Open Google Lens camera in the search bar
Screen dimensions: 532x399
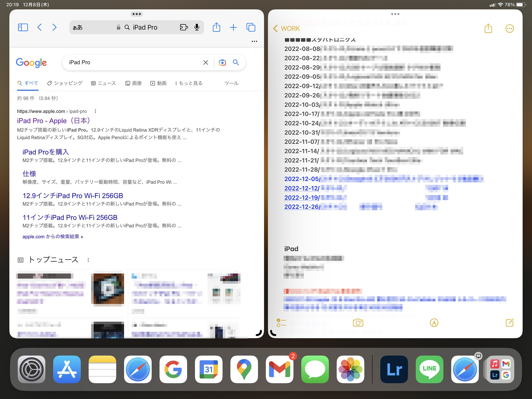(222, 62)
